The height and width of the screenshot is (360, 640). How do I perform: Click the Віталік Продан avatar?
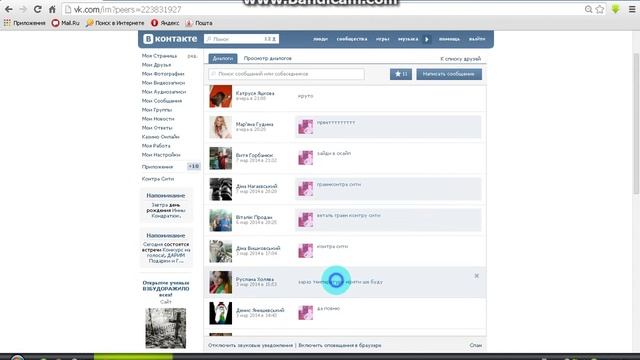click(220, 220)
